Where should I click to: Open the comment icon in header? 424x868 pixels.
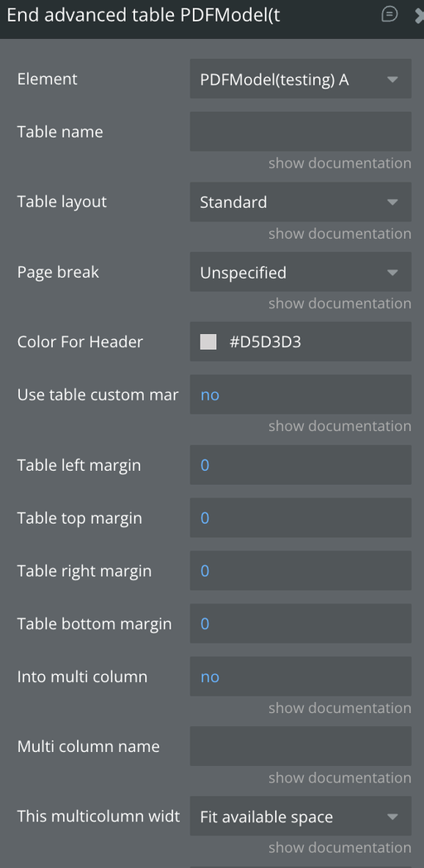[390, 14]
